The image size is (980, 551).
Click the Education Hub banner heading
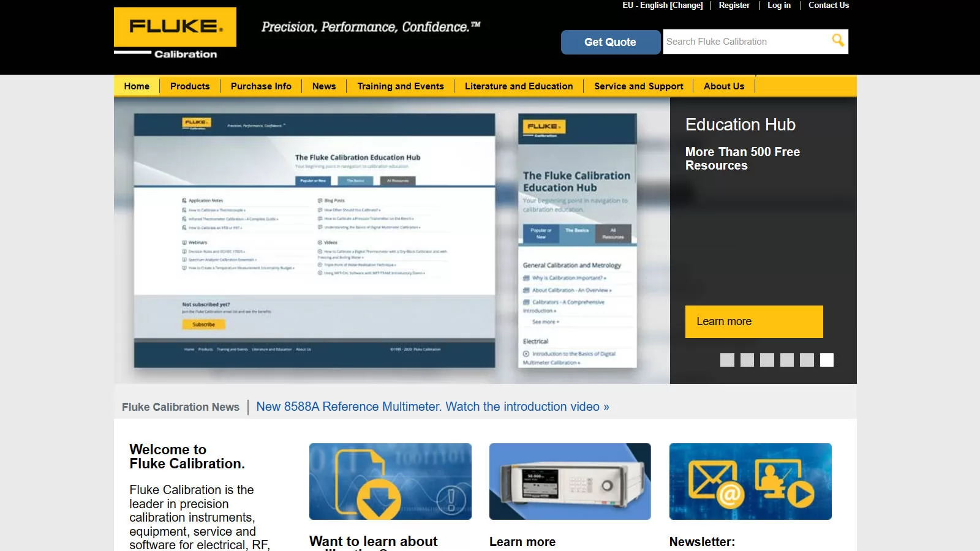[x=740, y=125]
